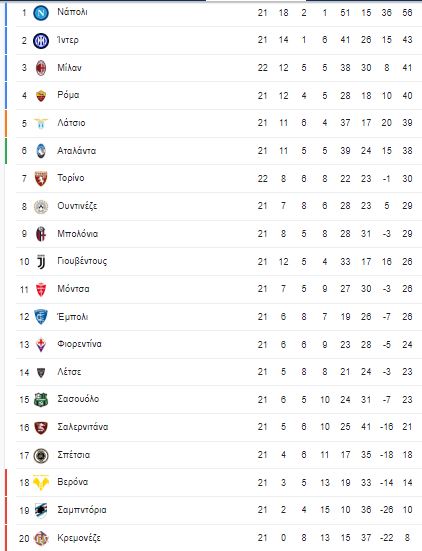422x551 pixels.
Task: Click the Juventus logo icon
Action: point(41,262)
